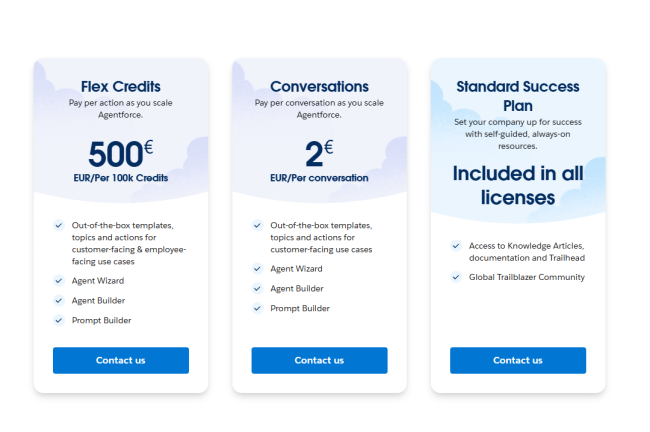Click checkmark icon beside Prompt Builder in Flex Credits
This screenshot has height=432, width=650.
[59, 320]
